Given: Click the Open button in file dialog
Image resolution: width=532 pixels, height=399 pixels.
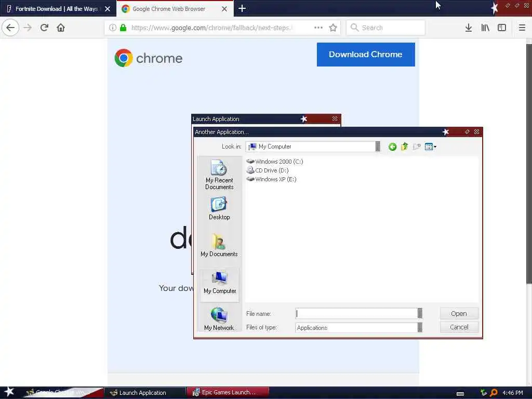Looking at the screenshot, I should pos(459,313).
